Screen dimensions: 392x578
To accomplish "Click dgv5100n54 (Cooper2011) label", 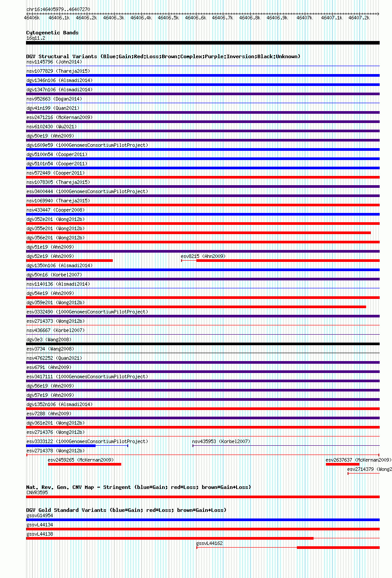I will coord(57,154).
